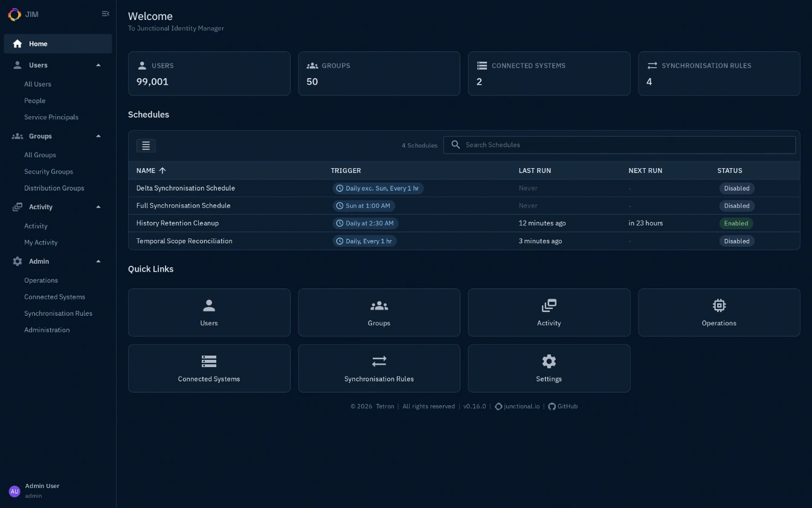
Task: Click the person icon on Users quick link
Action: 209,305
